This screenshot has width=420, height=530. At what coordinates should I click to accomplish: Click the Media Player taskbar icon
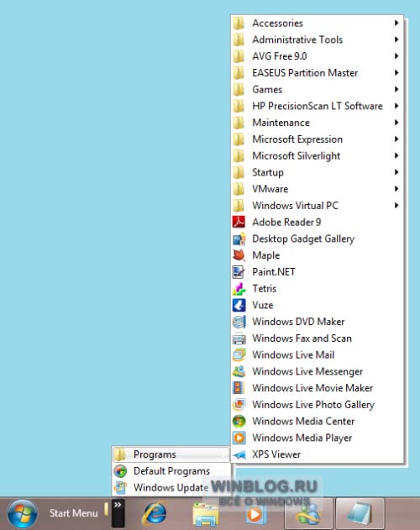[255, 514]
